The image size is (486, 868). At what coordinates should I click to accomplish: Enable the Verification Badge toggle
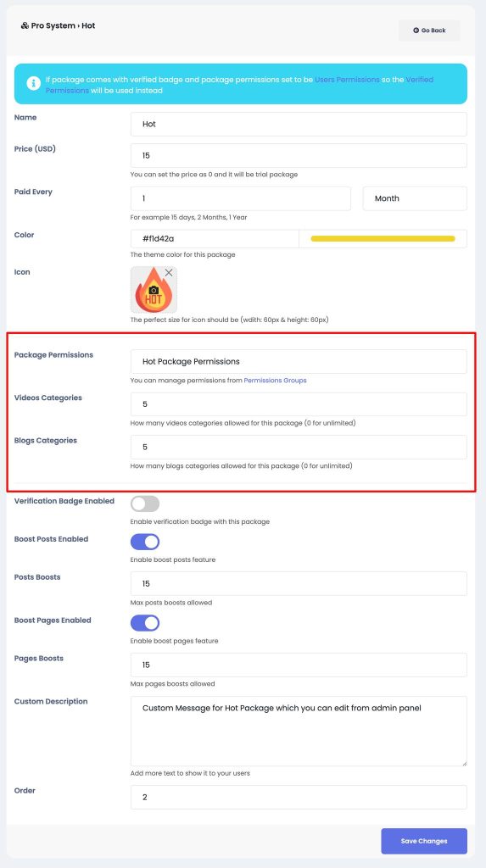click(x=145, y=504)
